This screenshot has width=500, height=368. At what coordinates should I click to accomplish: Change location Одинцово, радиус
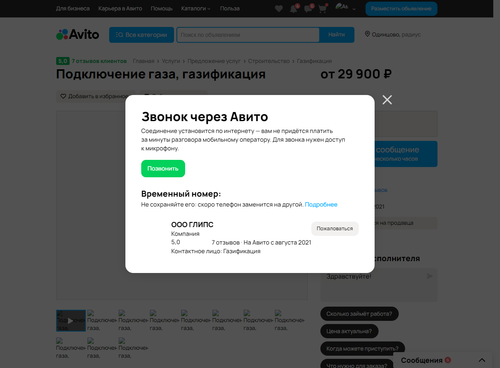click(x=393, y=34)
